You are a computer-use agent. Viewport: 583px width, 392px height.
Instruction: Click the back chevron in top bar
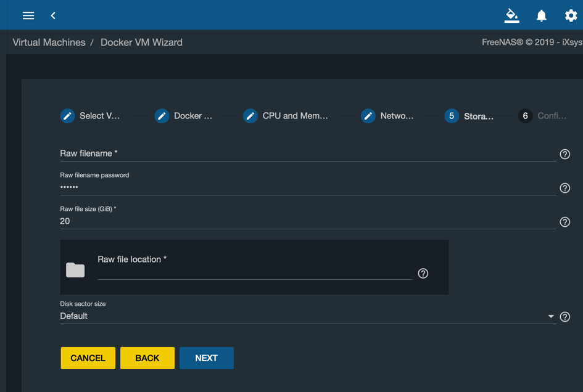(53, 15)
